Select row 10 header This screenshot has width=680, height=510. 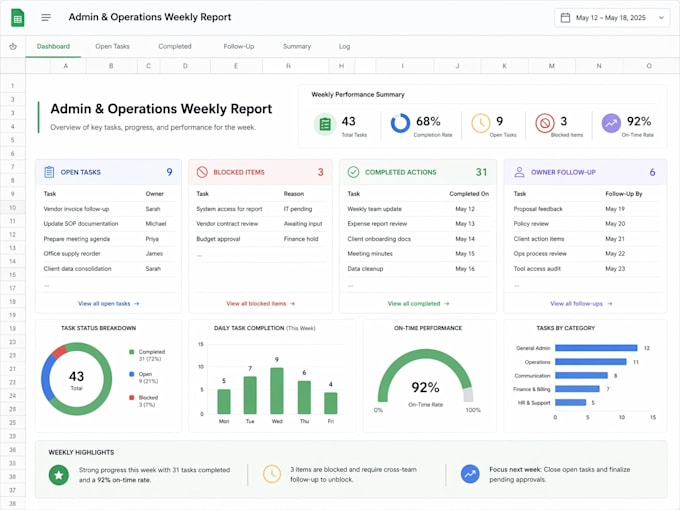coord(13,208)
